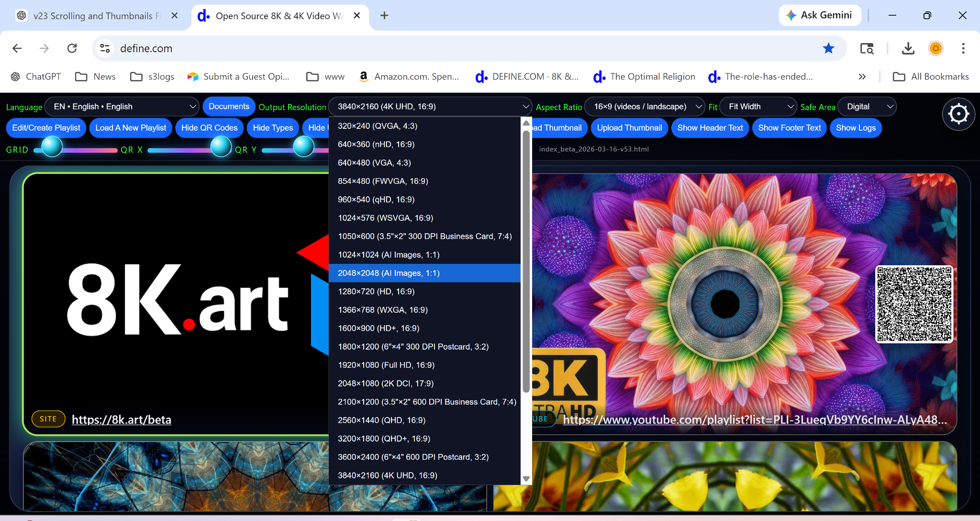Click the search tabs icon in toolbar
This screenshot has height=521, width=980.
(x=867, y=48)
